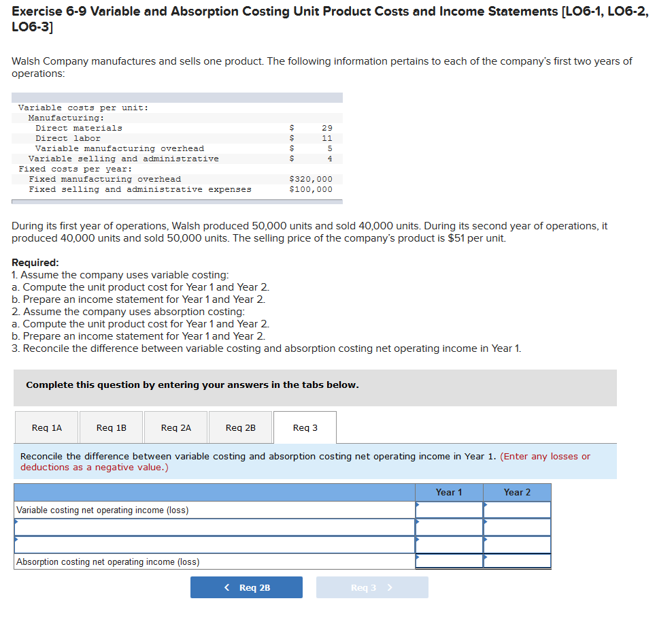
Task: Click the Year 2 column header
Action: click(518, 492)
